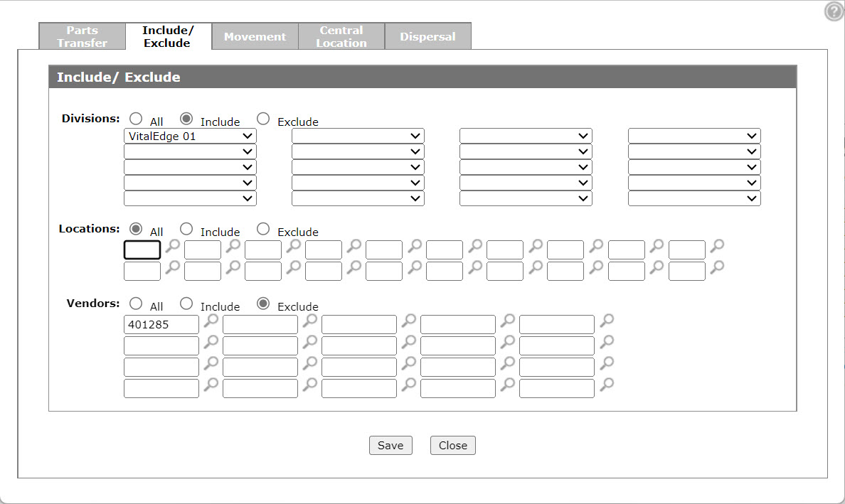Choose Include radio for Vendors

pyautogui.click(x=186, y=304)
